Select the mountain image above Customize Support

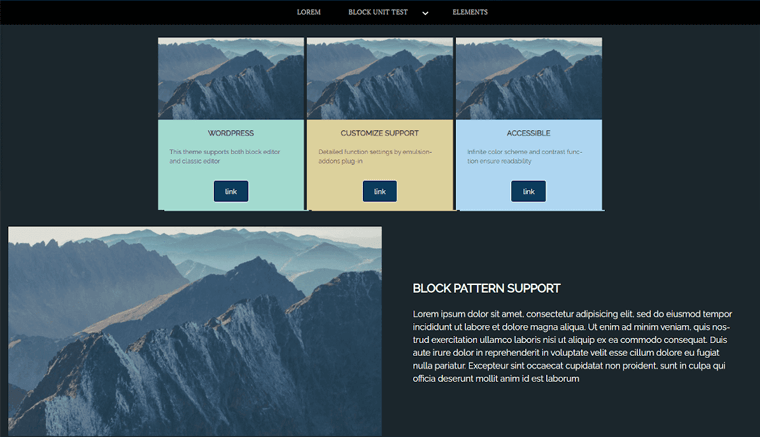pyautogui.click(x=380, y=78)
